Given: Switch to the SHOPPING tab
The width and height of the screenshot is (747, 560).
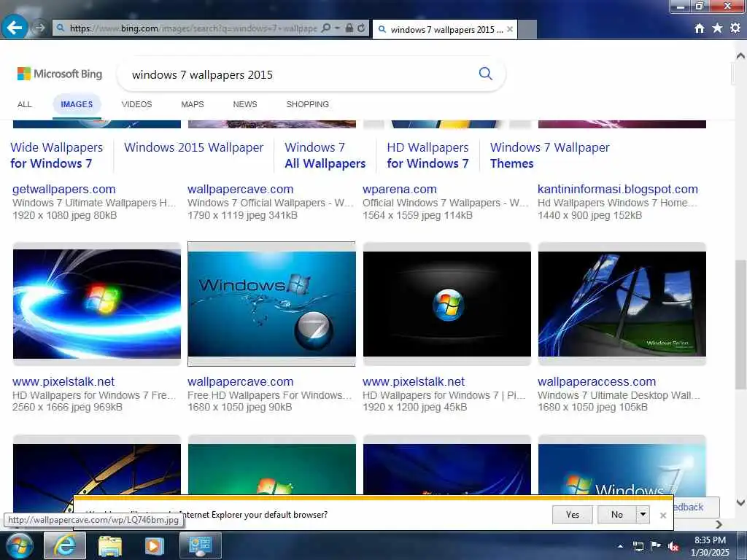Looking at the screenshot, I should [x=307, y=104].
